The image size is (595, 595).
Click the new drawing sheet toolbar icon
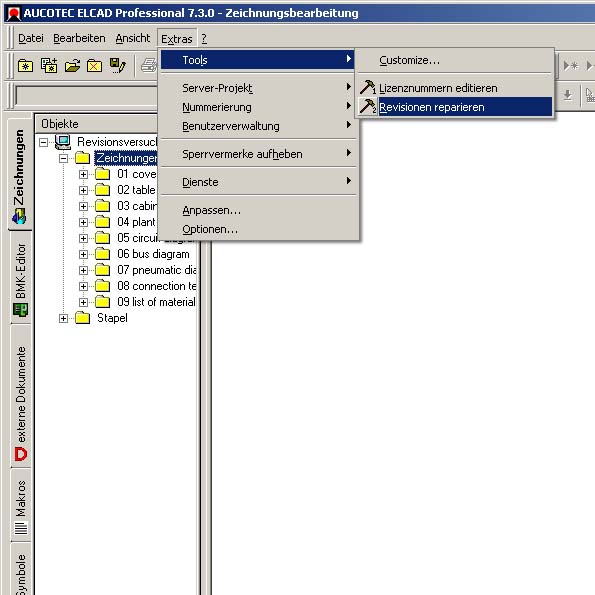(x=49, y=66)
